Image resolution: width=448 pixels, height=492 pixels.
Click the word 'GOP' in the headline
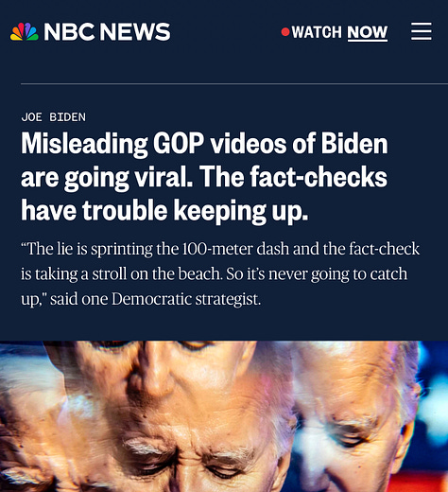(x=179, y=144)
